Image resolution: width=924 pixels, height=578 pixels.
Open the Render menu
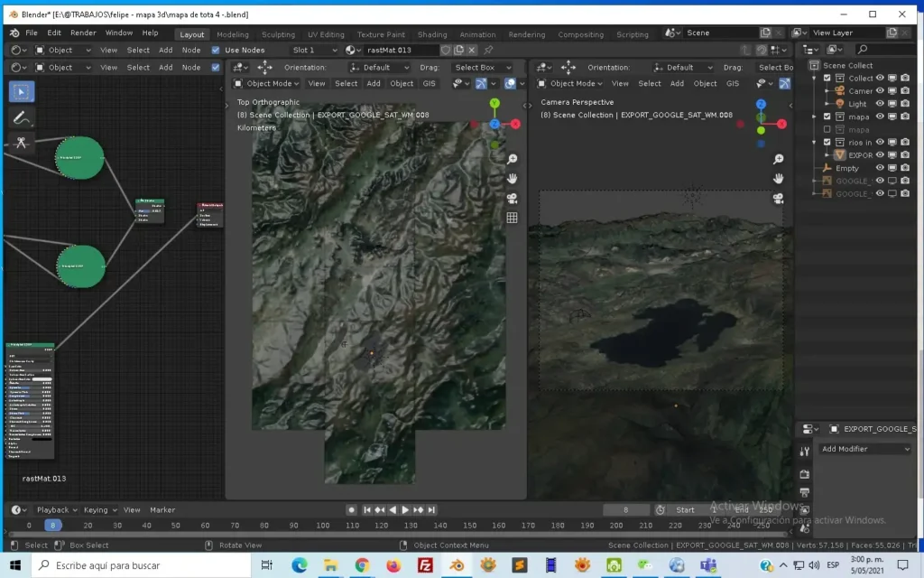tap(83, 33)
